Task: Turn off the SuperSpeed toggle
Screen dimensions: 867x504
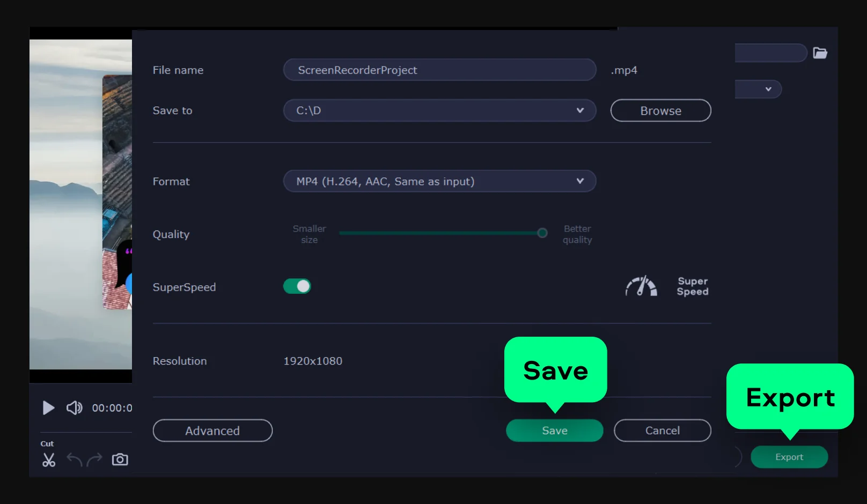Action: [297, 286]
